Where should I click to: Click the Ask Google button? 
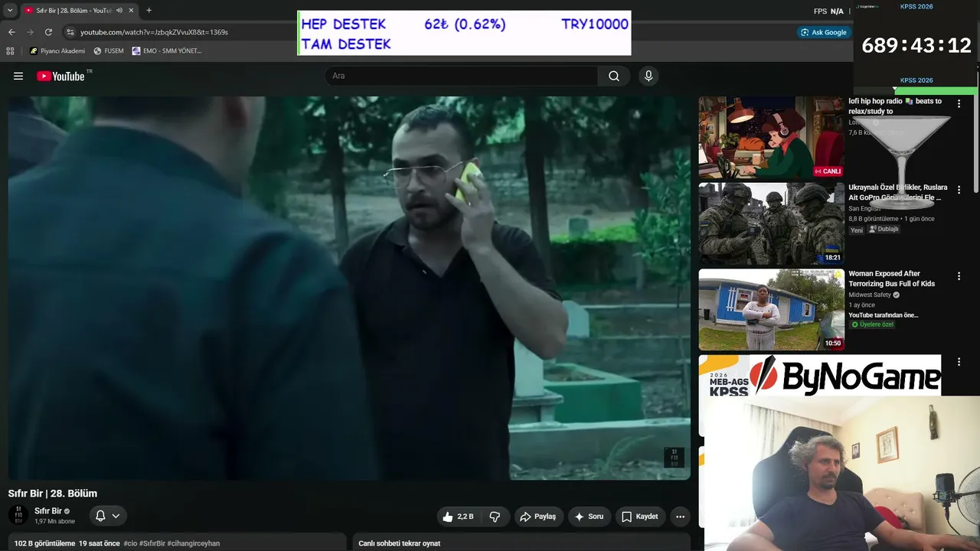824,32
